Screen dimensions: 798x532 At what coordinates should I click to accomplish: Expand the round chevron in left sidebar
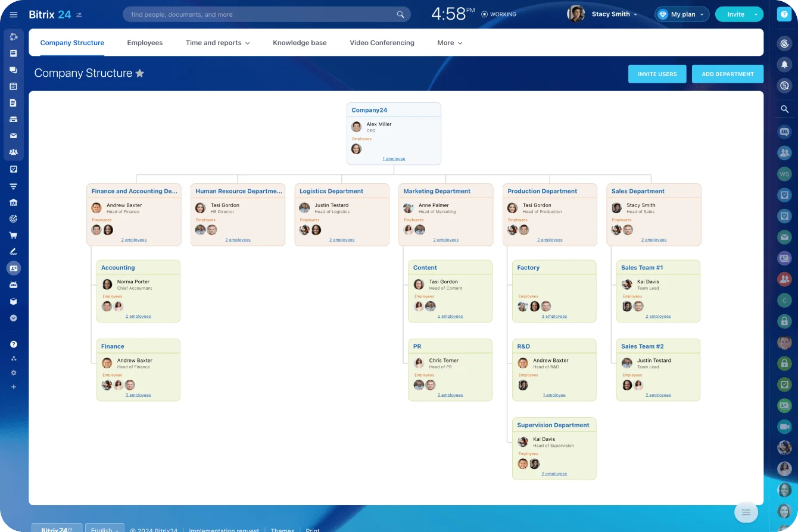[14, 318]
